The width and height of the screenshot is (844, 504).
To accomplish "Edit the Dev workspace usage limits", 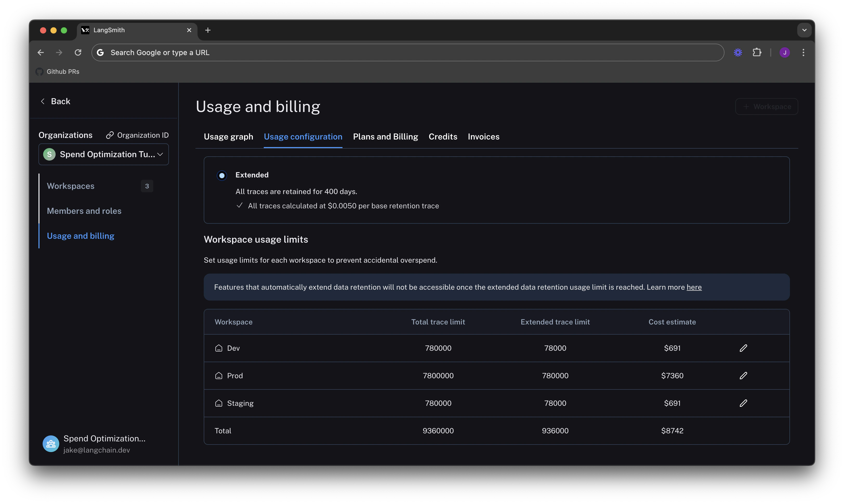I will tap(743, 348).
